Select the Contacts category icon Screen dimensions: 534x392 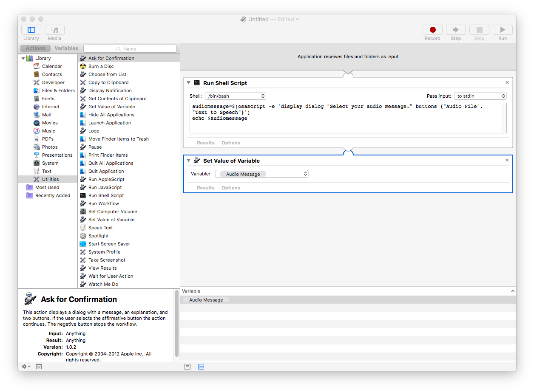click(37, 74)
